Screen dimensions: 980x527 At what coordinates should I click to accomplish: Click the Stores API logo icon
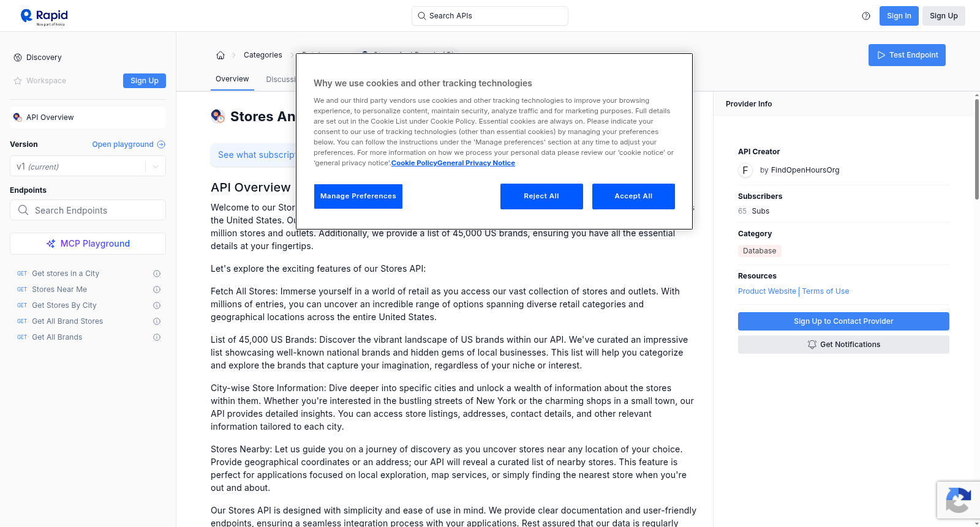point(217,116)
